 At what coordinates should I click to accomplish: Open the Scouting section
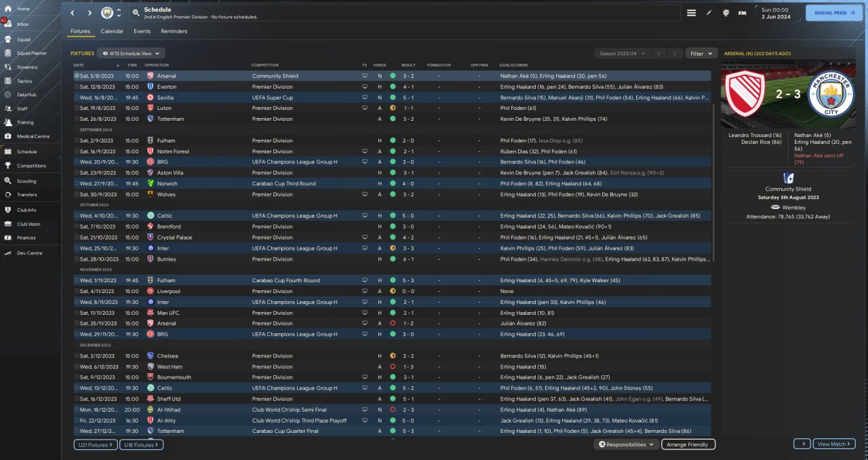[26, 181]
